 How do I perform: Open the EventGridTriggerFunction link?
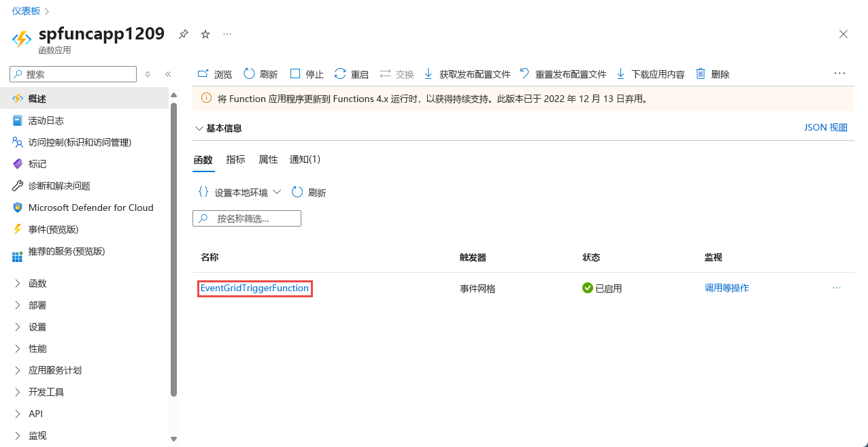254,288
